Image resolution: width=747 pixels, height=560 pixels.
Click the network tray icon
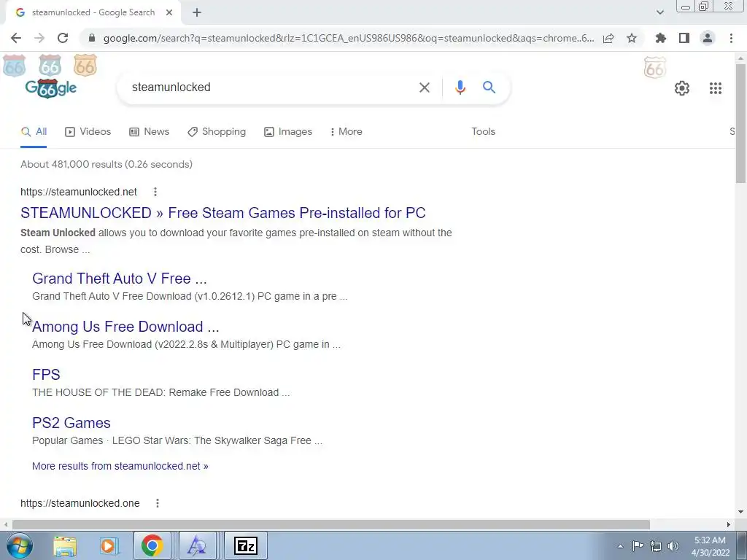coord(656,546)
